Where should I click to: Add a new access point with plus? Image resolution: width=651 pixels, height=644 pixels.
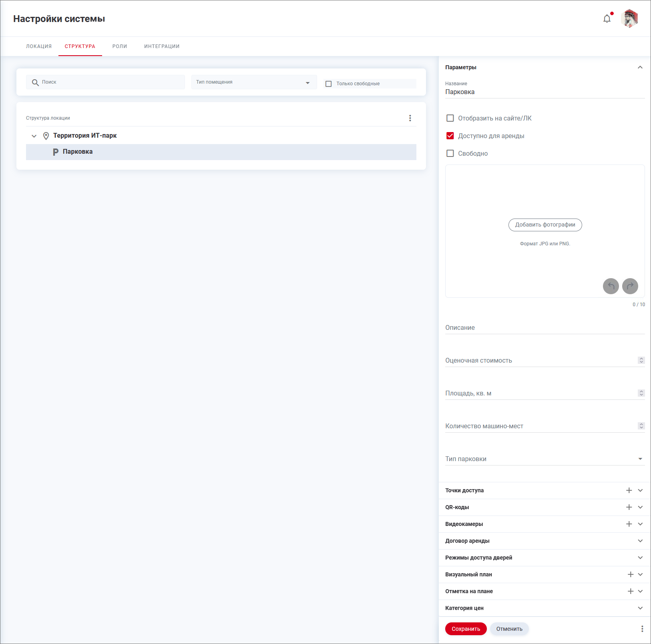pyautogui.click(x=629, y=490)
